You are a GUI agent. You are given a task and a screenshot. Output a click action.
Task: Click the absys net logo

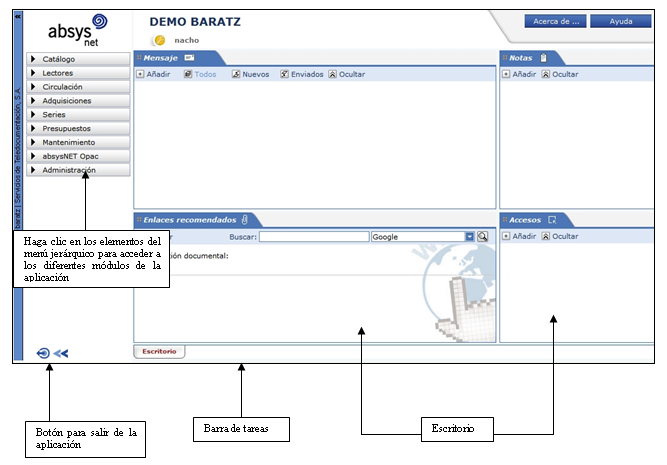pos(78,30)
